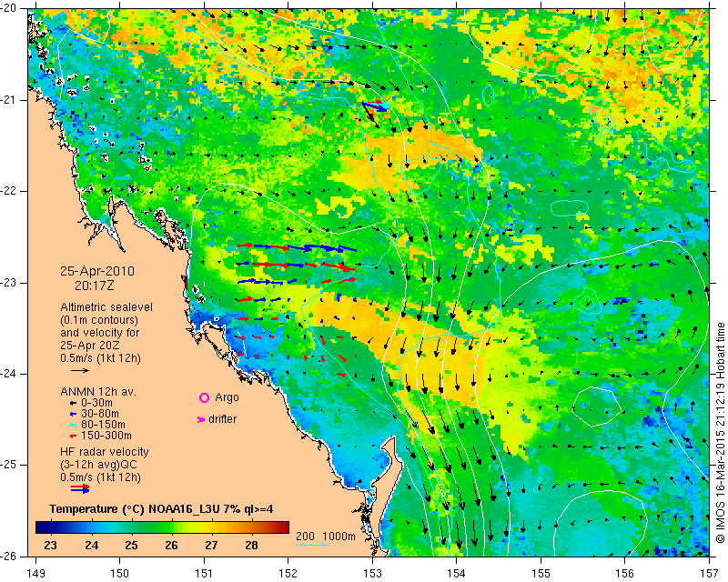Click the '(0.1m contours)' legend text

[99, 320]
